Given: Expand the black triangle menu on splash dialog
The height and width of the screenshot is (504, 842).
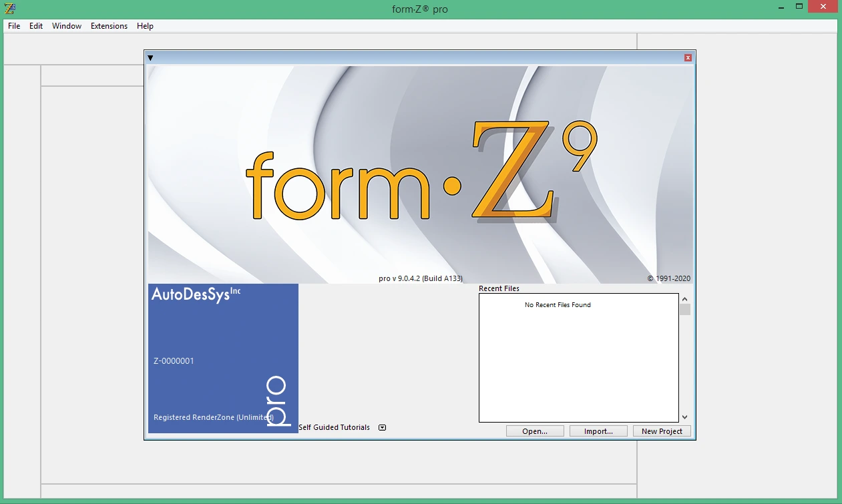Looking at the screenshot, I should point(150,58).
